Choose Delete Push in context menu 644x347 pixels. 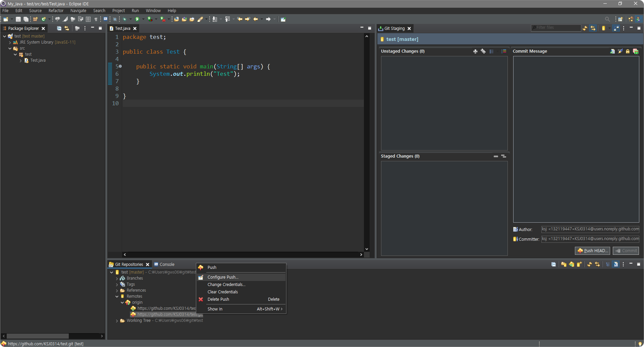pos(218,299)
